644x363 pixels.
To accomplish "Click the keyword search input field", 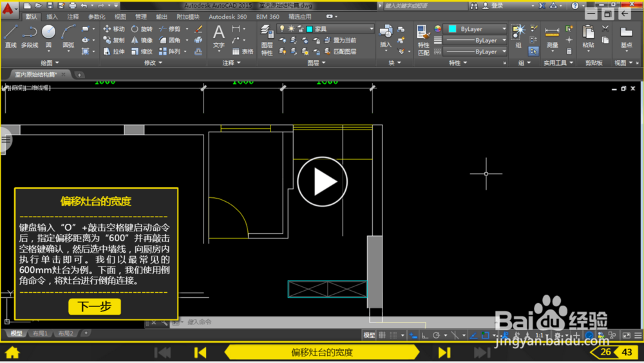I will (x=424, y=6).
